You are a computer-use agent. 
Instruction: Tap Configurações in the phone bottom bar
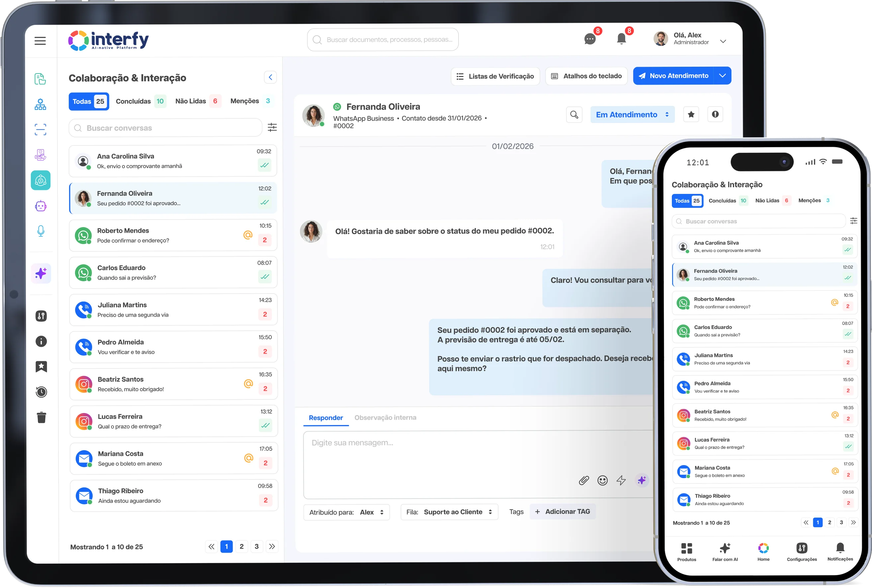tap(802, 552)
